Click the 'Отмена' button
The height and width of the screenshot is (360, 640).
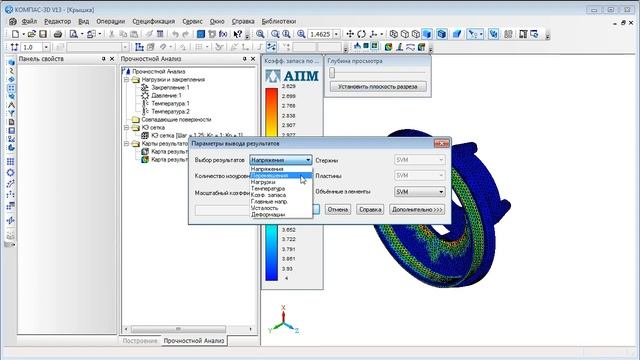[338, 209]
